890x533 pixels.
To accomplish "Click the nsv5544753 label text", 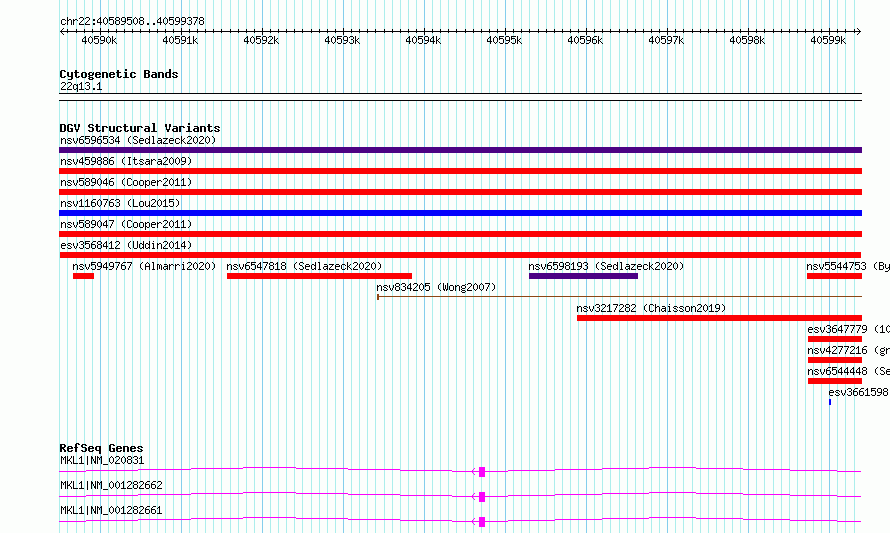I will point(837,266).
